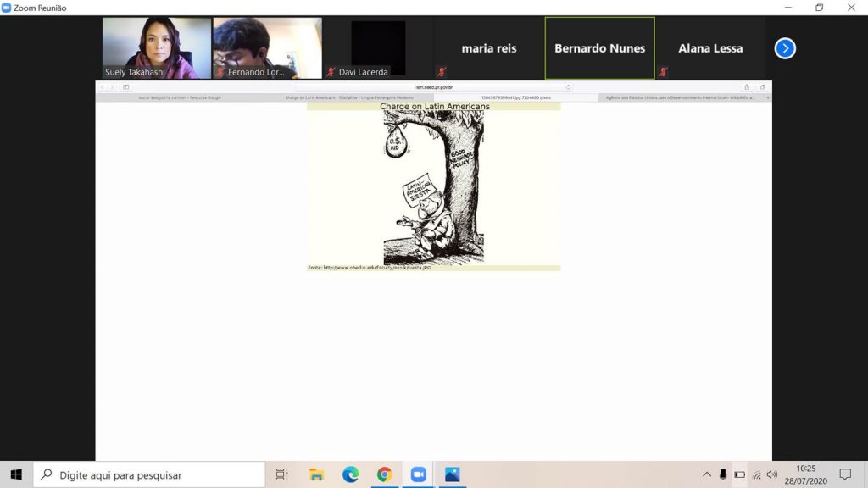This screenshot has height=488, width=868.
Task: Open the oberlin.edu source link under cartoon
Action: click(377, 268)
